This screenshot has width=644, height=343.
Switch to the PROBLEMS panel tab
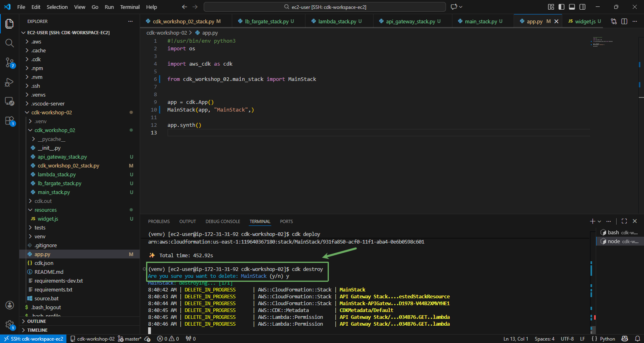159,221
